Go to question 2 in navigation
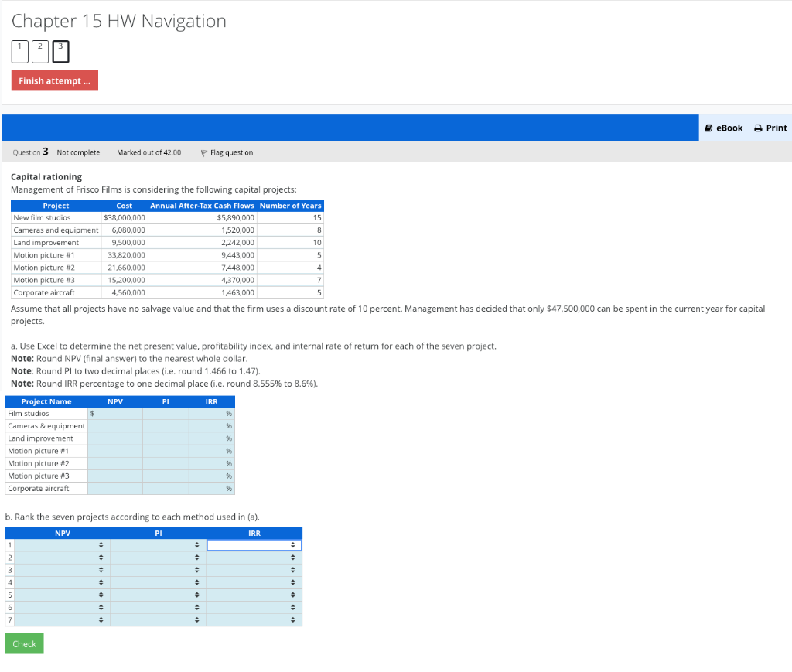 40,52
